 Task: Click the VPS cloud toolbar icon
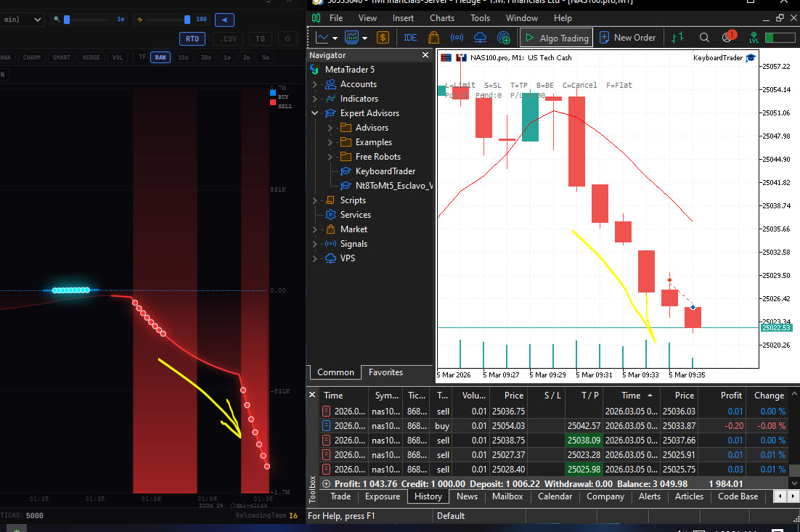(481, 38)
